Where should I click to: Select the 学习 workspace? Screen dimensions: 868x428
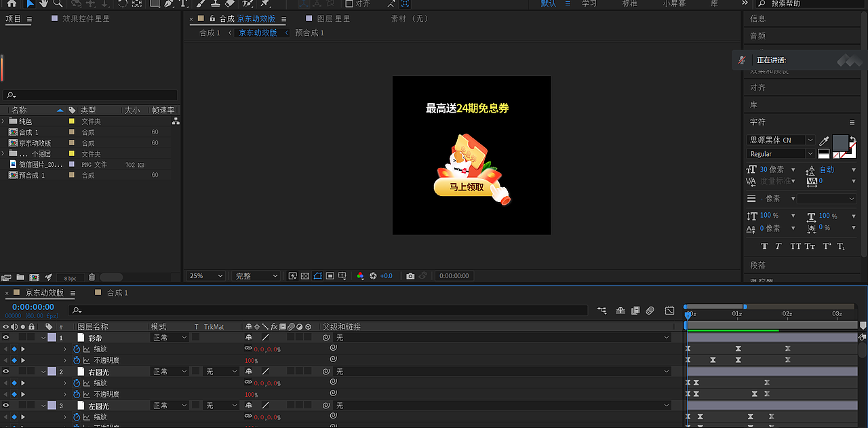point(589,3)
